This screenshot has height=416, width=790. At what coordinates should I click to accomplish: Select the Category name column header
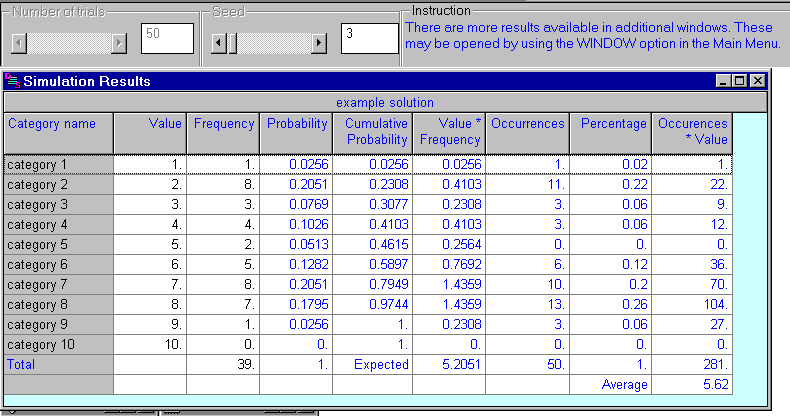click(58, 132)
